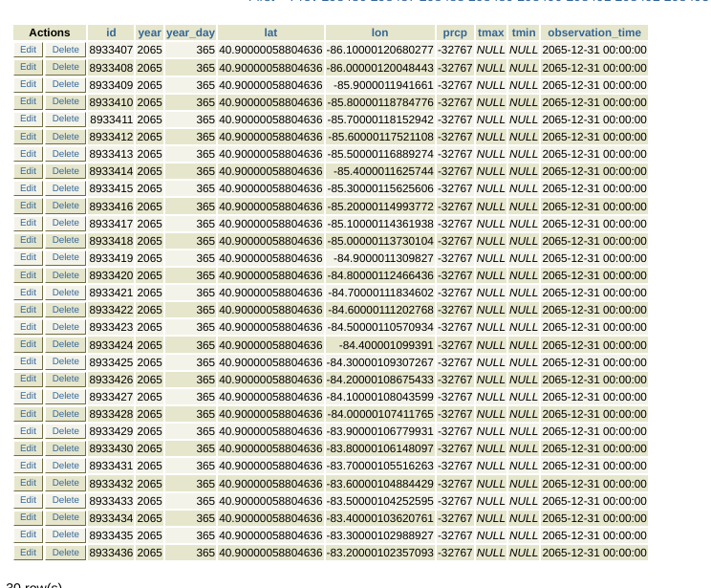Open Edit for row id 8933419
Viewport: 711px width, 588px height.
click(x=29, y=257)
